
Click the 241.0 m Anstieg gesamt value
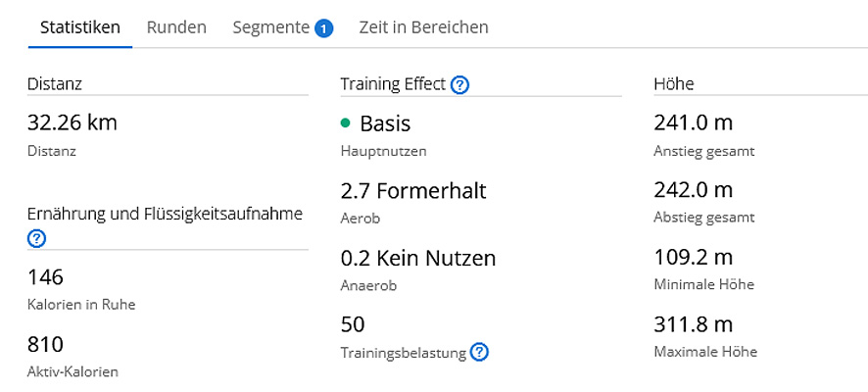[x=693, y=122]
